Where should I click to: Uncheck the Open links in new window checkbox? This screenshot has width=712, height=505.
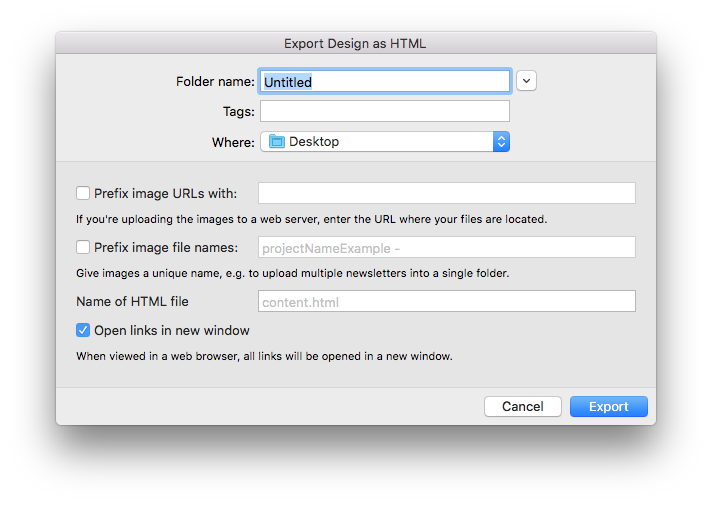point(83,330)
